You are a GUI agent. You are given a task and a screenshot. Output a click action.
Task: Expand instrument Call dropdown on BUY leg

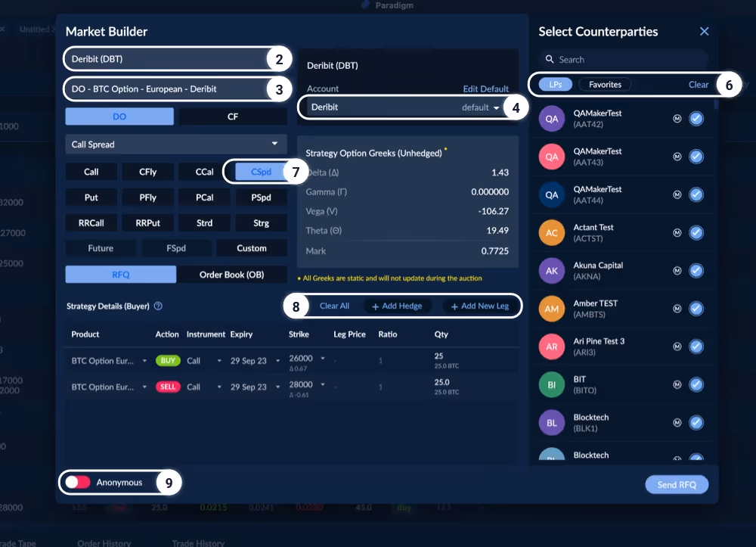coord(219,361)
